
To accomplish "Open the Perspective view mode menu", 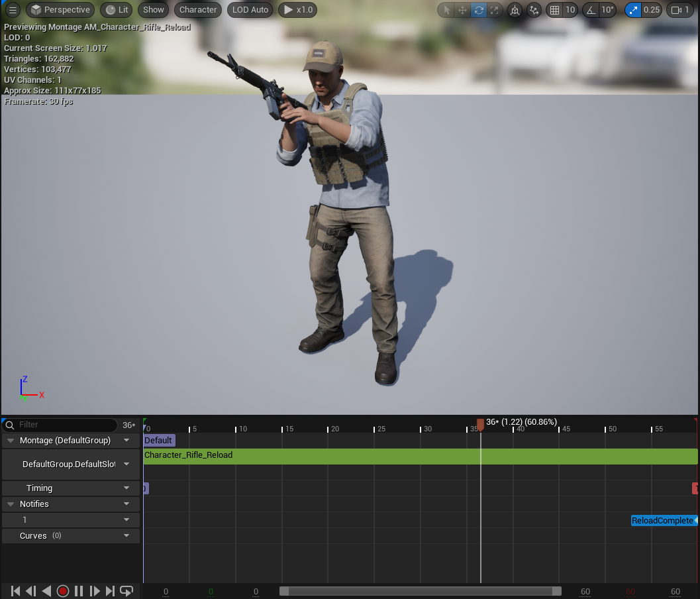I will 60,10.
